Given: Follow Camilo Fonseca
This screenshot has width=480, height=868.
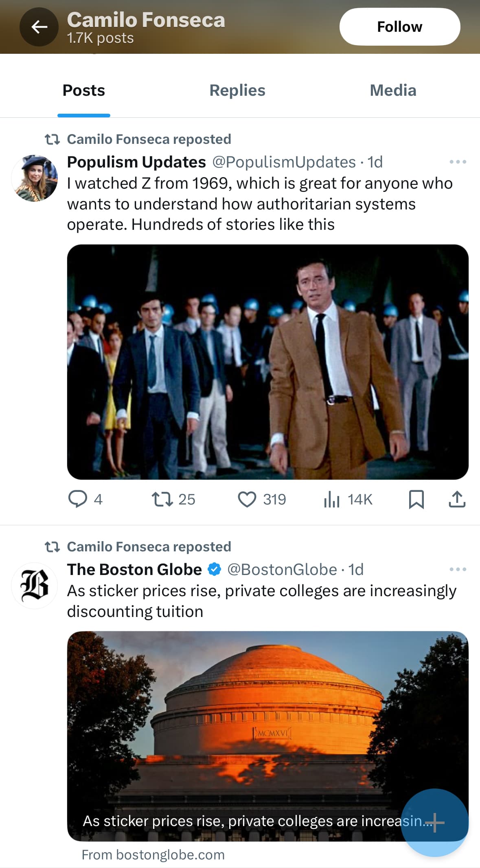Looking at the screenshot, I should (400, 27).
